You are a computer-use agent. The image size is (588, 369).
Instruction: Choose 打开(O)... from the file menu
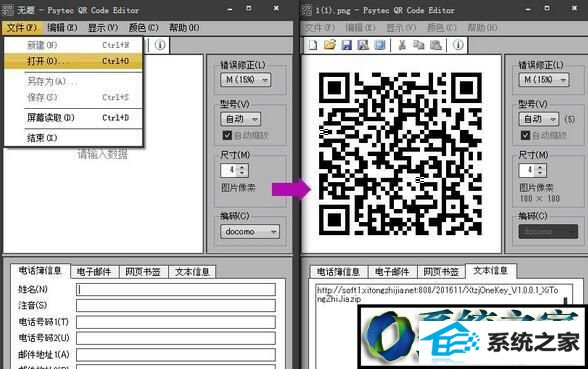pos(74,61)
